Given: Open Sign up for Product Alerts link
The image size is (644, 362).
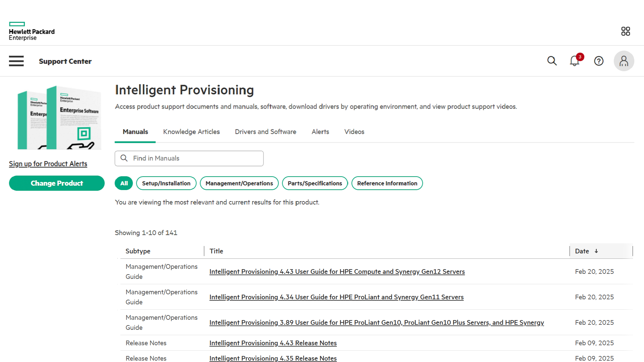Looking at the screenshot, I should tap(48, 164).
